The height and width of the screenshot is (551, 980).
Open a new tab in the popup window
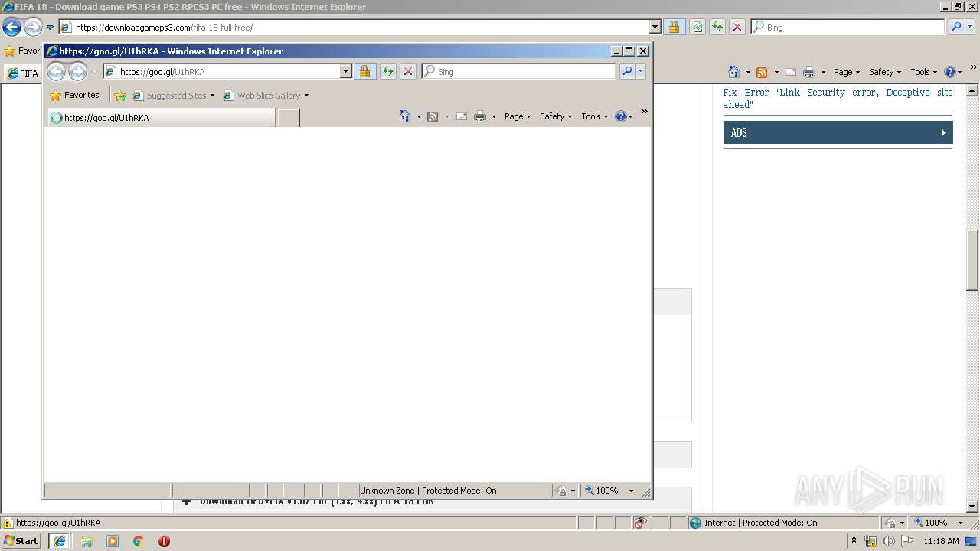288,118
